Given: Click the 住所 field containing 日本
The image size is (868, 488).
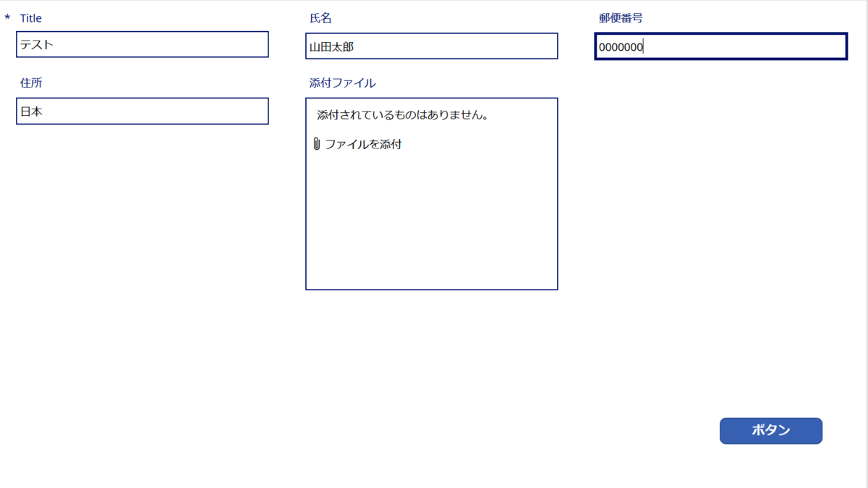Looking at the screenshot, I should [x=142, y=111].
